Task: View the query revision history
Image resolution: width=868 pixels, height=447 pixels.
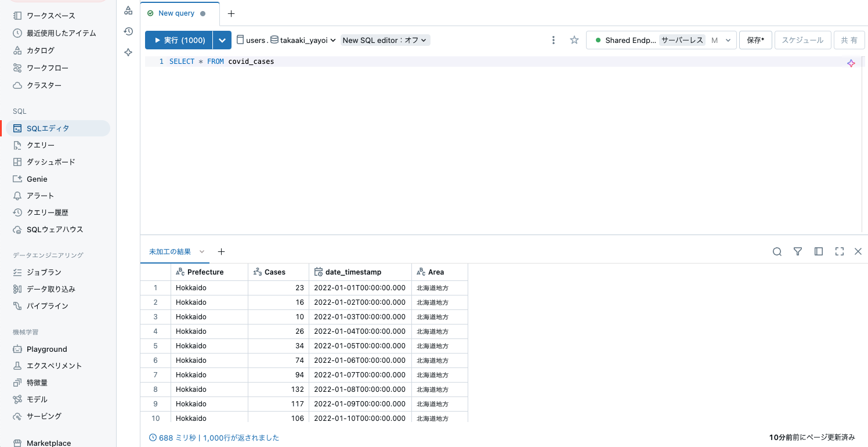Action: pyautogui.click(x=128, y=32)
